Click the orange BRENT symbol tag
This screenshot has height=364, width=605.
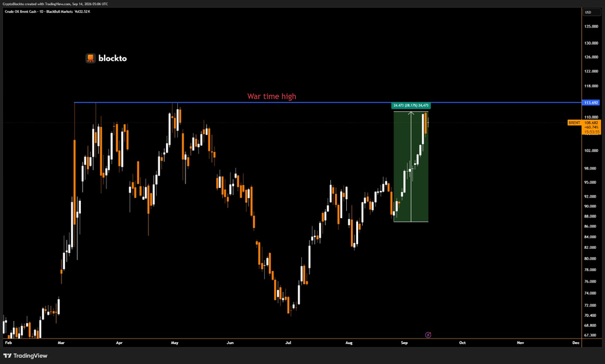574,122
